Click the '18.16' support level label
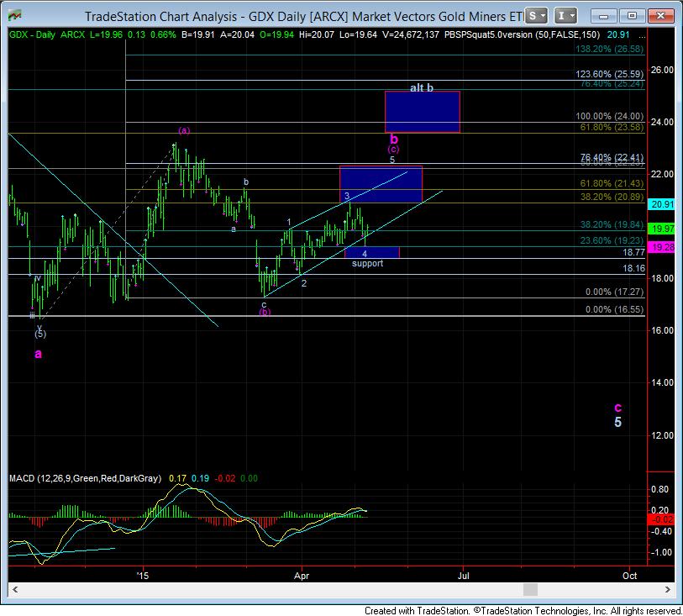Viewport: 683px width, 616px height. (x=633, y=268)
